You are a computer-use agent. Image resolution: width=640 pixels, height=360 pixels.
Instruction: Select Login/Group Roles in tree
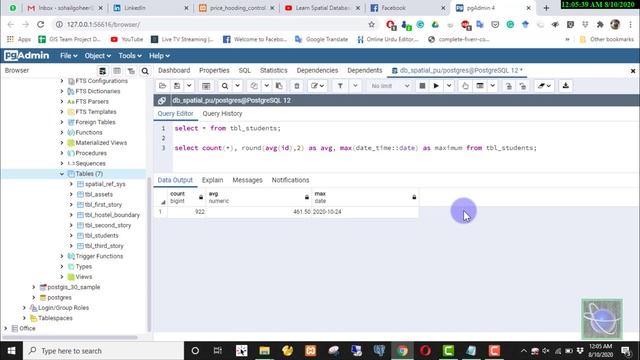pyautogui.click(x=63, y=308)
